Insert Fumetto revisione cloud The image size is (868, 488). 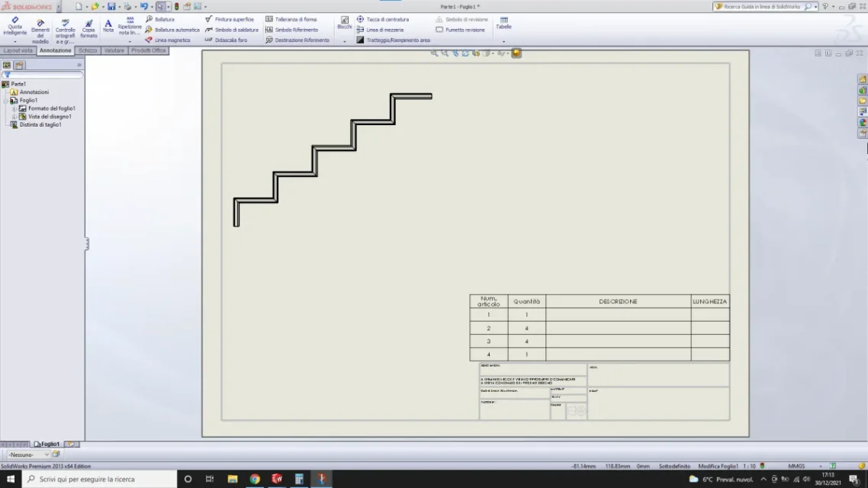point(460,30)
